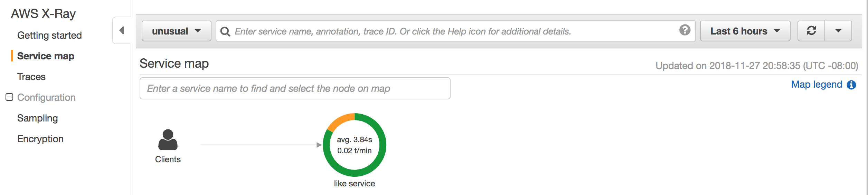The width and height of the screenshot is (868, 195).
Task: Open the unusual group dropdown
Action: pyautogui.click(x=177, y=31)
